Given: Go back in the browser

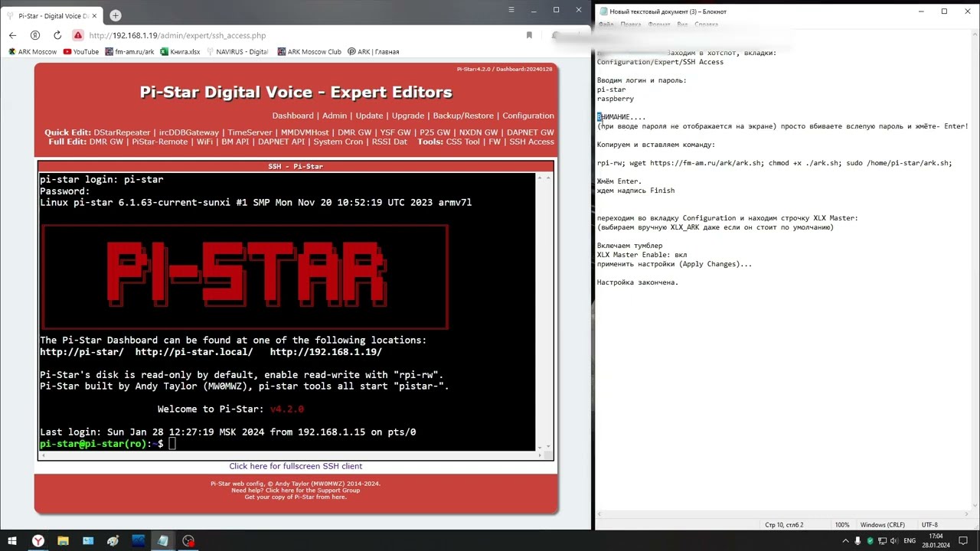Looking at the screenshot, I should coord(12,35).
